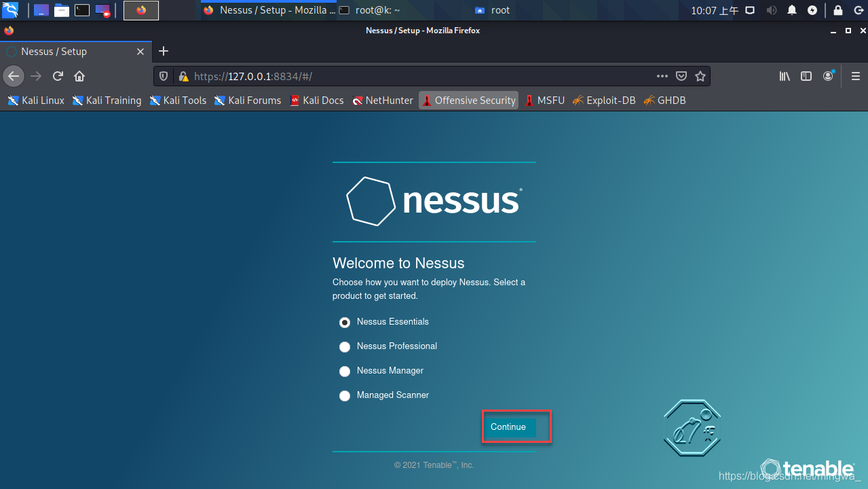
Task: Open the Kali Training bookmark
Action: 107,101
